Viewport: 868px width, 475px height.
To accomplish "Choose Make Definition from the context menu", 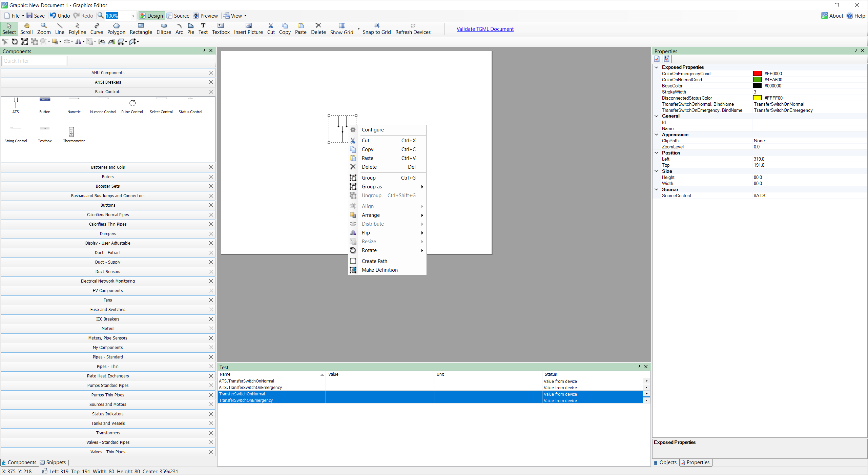I will coord(379,270).
